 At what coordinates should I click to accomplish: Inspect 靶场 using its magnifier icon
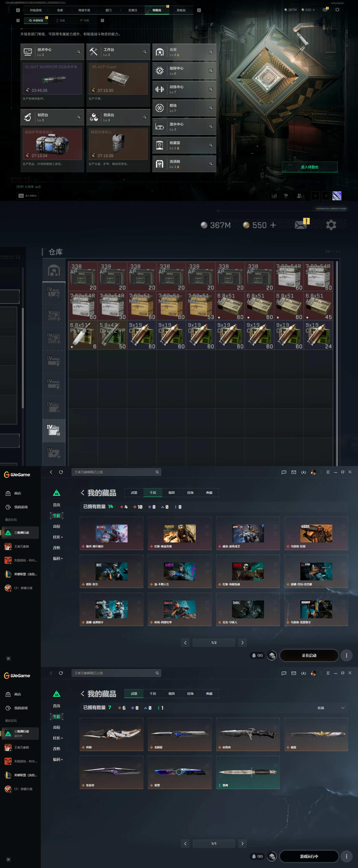tap(210, 108)
